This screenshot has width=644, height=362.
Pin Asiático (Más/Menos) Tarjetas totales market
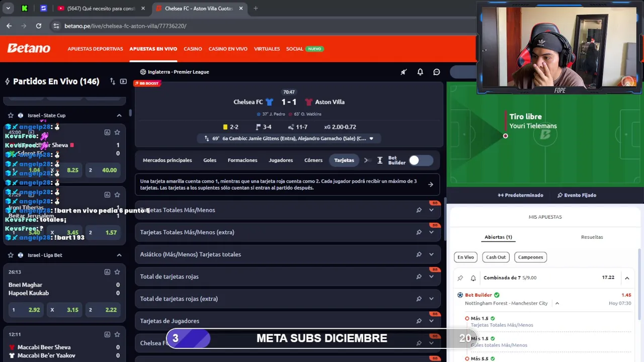pyautogui.click(x=419, y=254)
